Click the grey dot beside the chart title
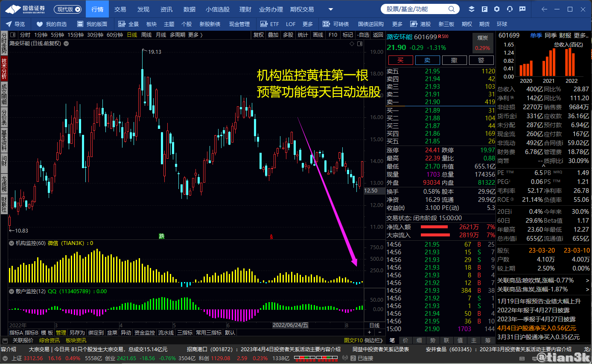This screenshot has height=364, width=592. click(x=65, y=43)
